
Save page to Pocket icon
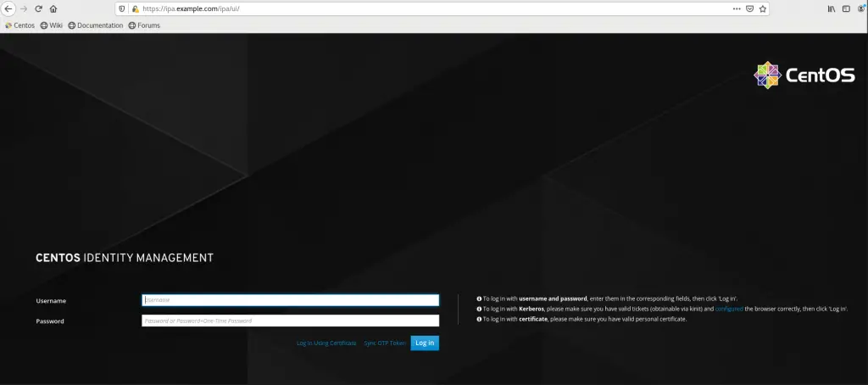pos(749,8)
